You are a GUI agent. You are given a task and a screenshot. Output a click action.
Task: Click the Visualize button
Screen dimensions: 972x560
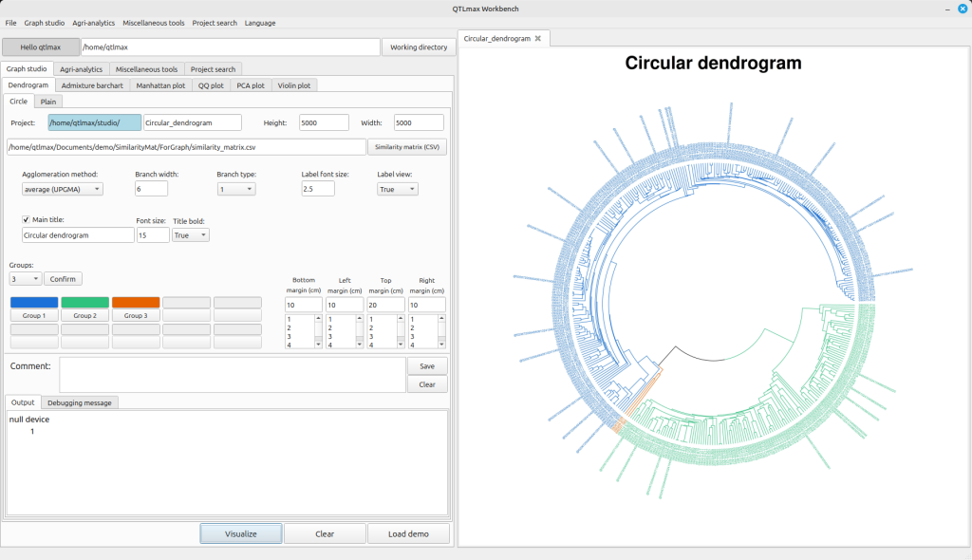(x=241, y=533)
